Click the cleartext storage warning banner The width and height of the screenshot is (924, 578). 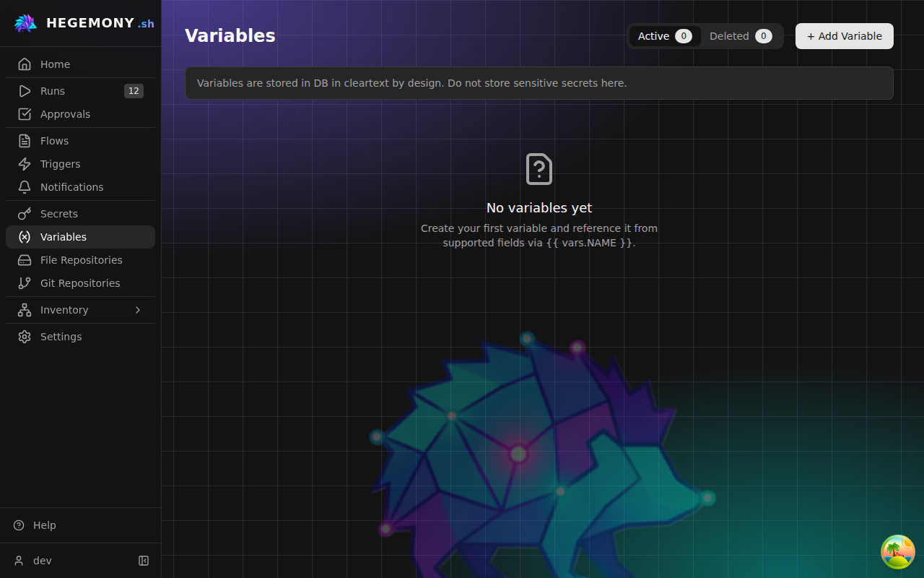(539, 83)
